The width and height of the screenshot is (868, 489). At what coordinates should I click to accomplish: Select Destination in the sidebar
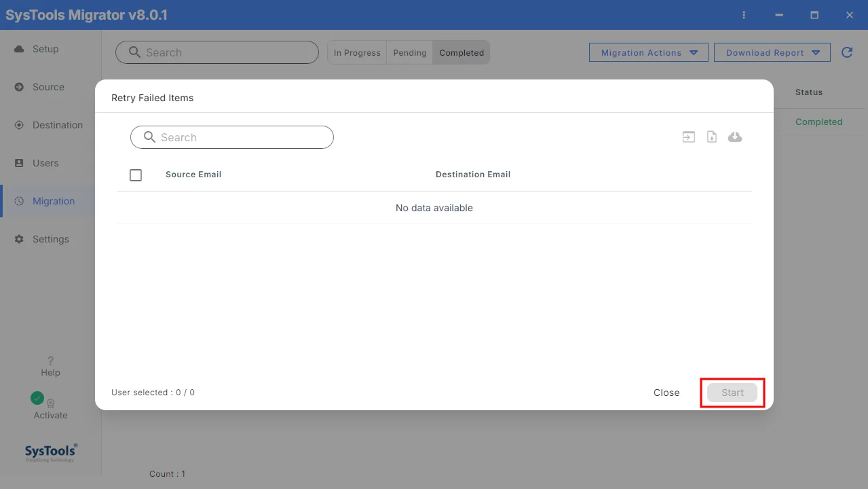[x=50, y=125]
